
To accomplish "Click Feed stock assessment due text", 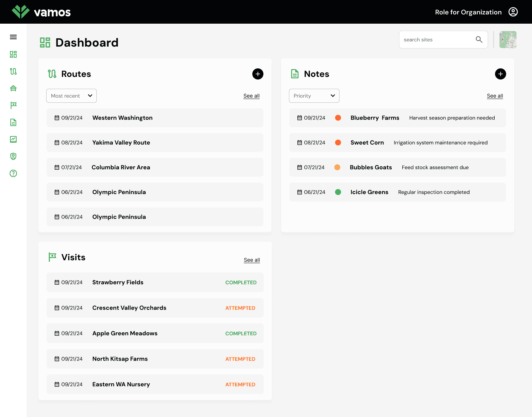I will tap(435, 167).
